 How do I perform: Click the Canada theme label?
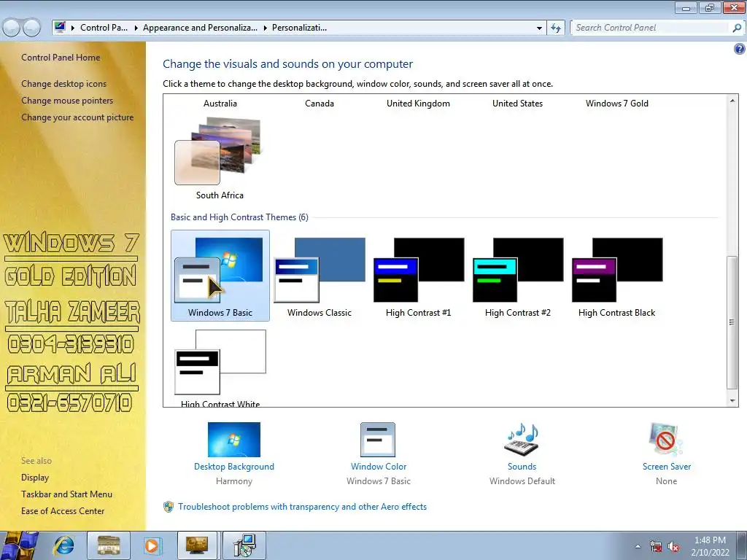click(x=320, y=104)
